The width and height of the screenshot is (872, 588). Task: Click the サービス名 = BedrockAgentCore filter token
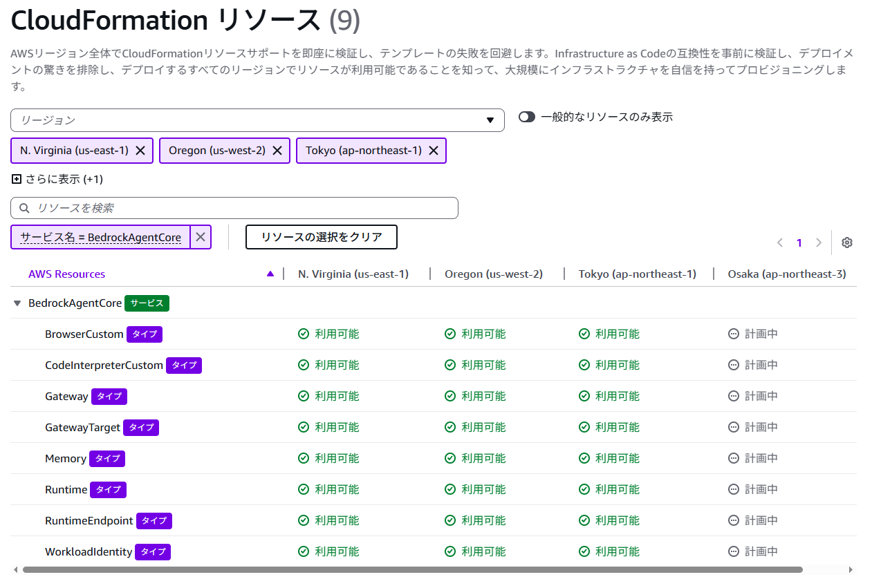(x=101, y=237)
